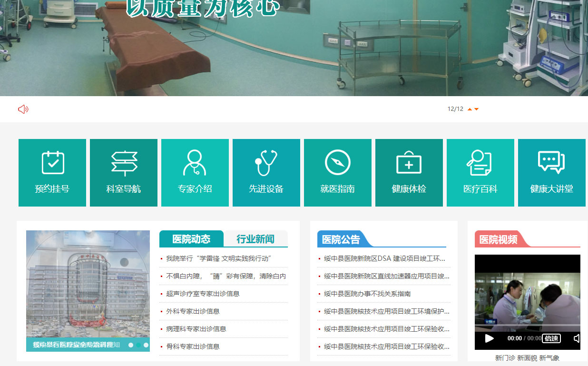This screenshot has height=366, width=588.
Task: Open the 医院公告 section heading
Action: click(341, 239)
